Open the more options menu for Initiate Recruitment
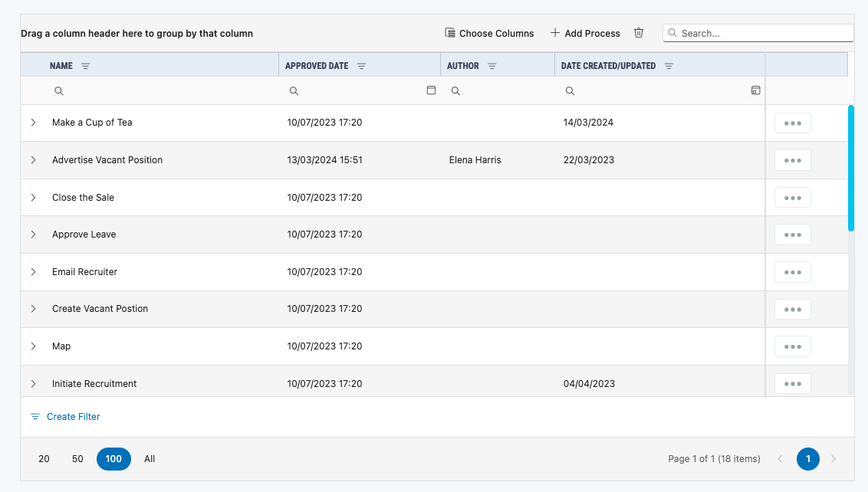This screenshot has width=868, height=492. click(793, 383)
